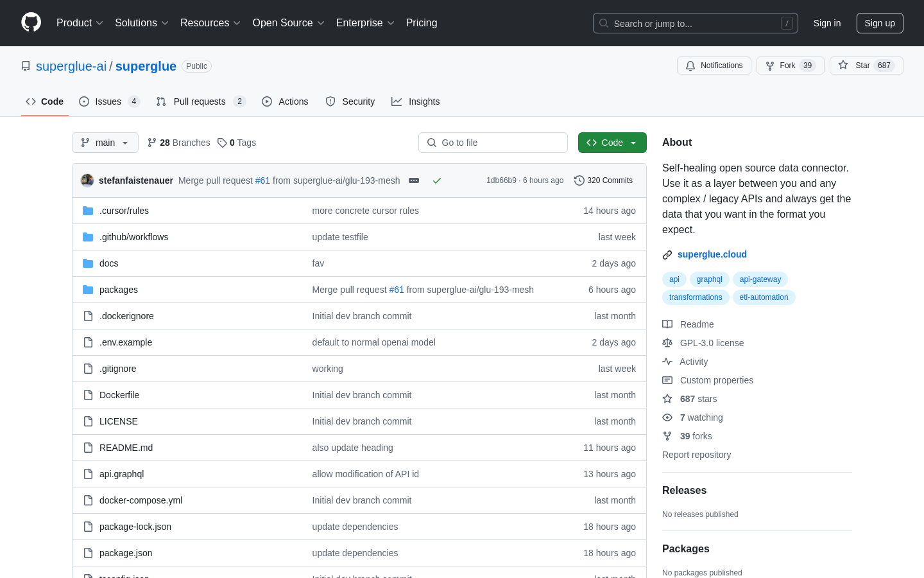Switch to the Actions tab
Viewport: 924px width, 578px height.
(x=285, y=101)
